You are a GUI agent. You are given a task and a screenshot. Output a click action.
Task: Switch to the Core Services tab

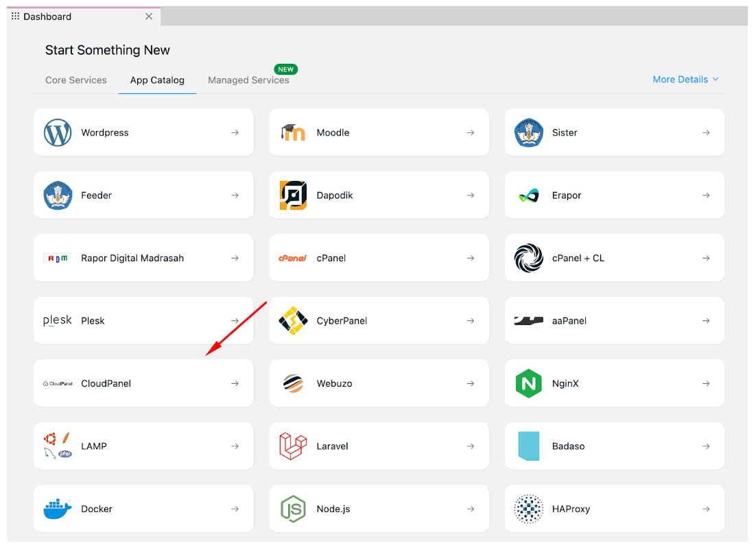75,80
